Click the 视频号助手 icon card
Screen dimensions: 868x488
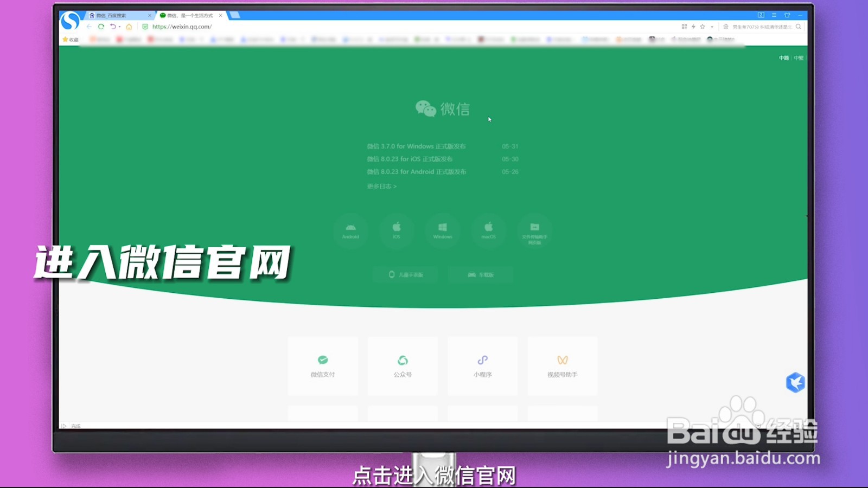563,365
